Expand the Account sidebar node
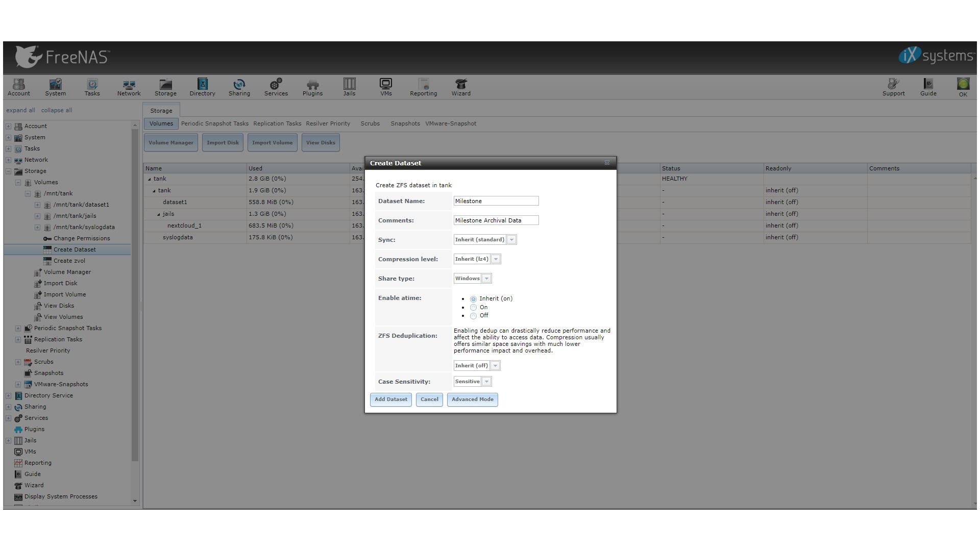The height and width of the screenshot is (551, 980). click(x=8, y=126)
